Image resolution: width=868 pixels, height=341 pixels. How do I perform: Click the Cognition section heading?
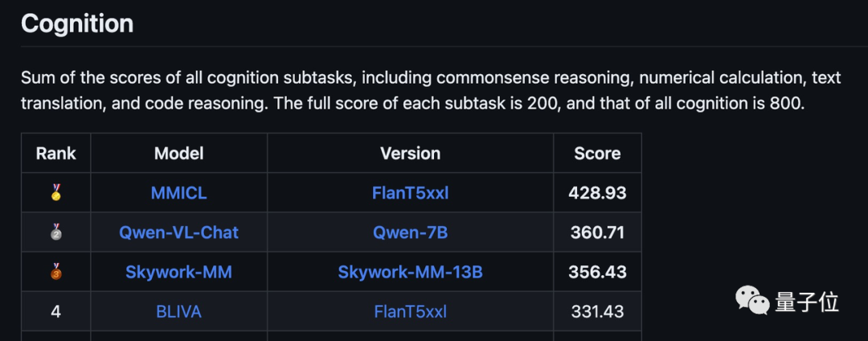click(x=77, y=23)
